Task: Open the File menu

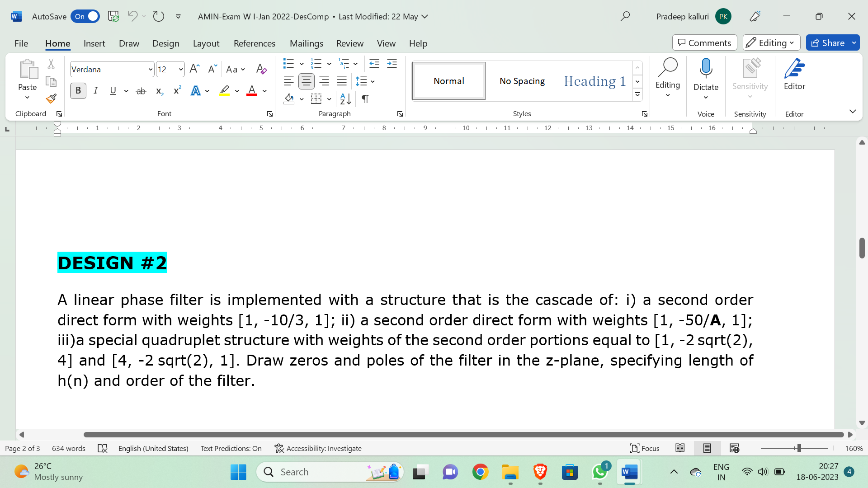Action: pos(21,43)
